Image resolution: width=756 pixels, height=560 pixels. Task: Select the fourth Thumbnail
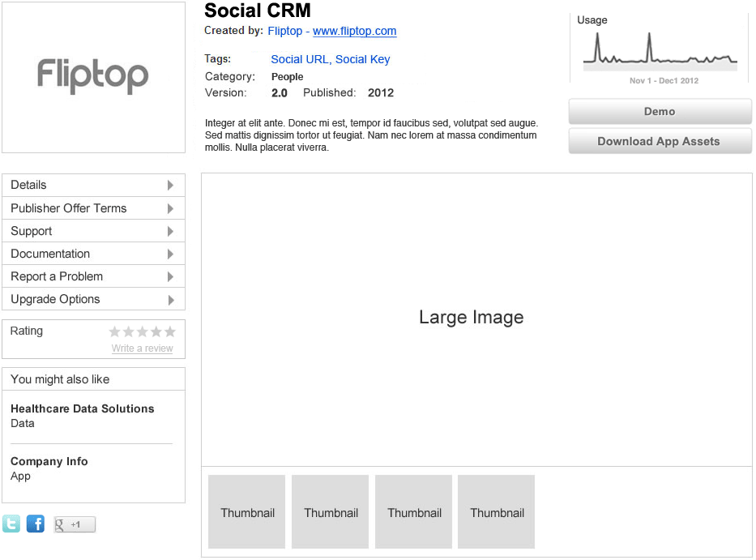[x=497, y=511]
